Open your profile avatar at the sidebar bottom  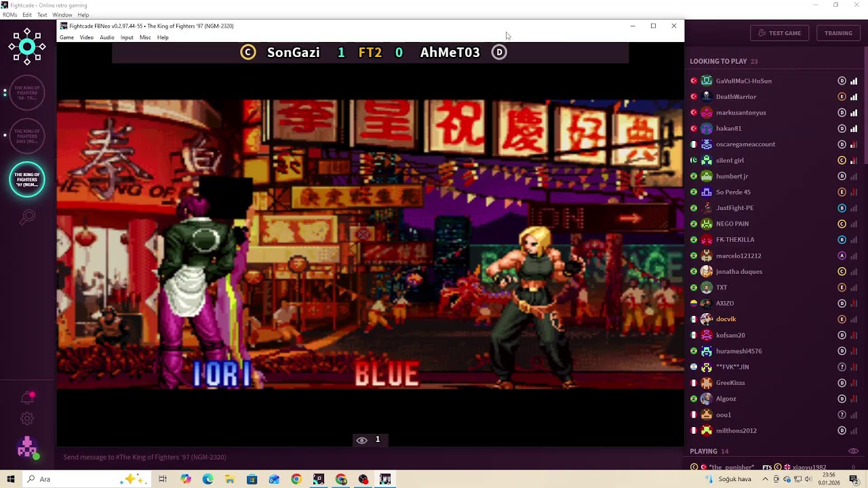27,447
